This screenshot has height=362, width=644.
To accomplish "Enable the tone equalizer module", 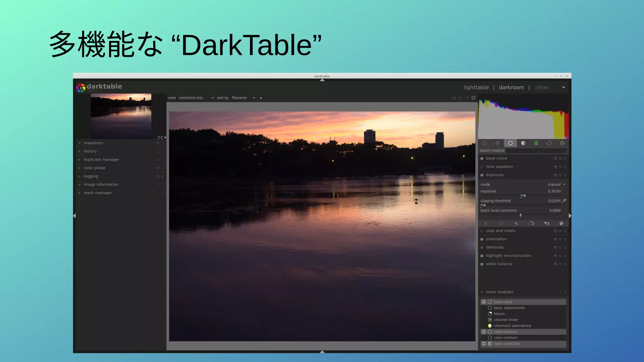I will pyautogui.click(x=482, y=167).
